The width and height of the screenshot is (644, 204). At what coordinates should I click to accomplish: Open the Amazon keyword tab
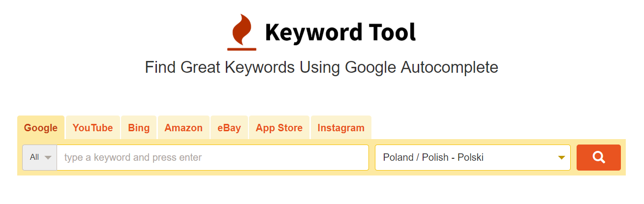pyautogui.click(x=184, y=128)
